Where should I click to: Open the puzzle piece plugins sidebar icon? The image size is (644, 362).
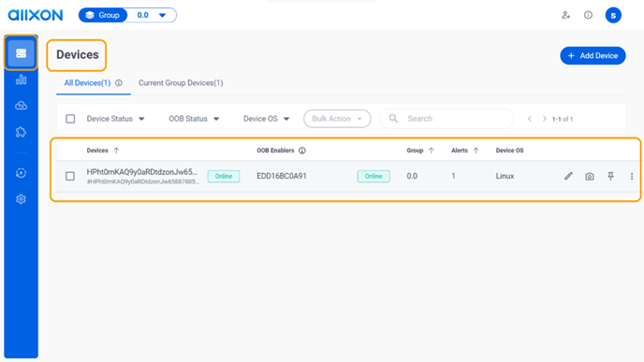click(21, 132)
